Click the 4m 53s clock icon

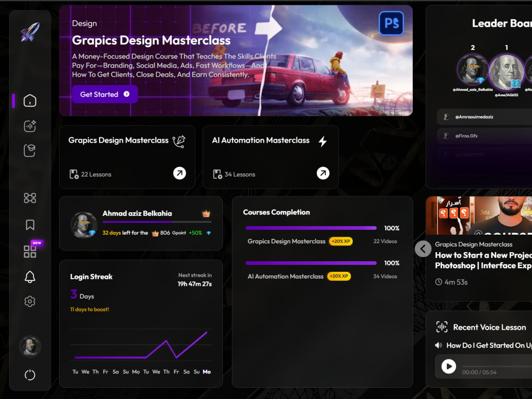(x=439, y=282)
